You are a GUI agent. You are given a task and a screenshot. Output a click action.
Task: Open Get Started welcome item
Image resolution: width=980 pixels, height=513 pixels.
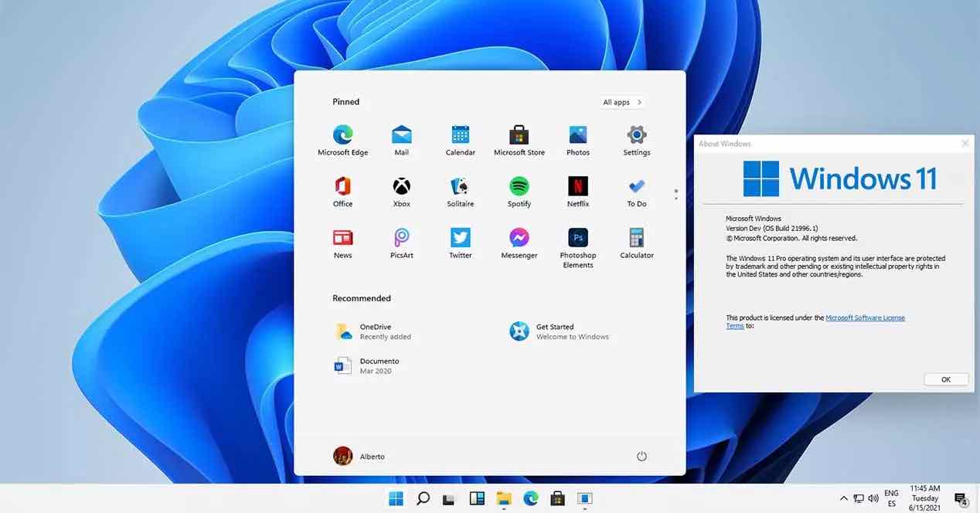click(559, 331)
